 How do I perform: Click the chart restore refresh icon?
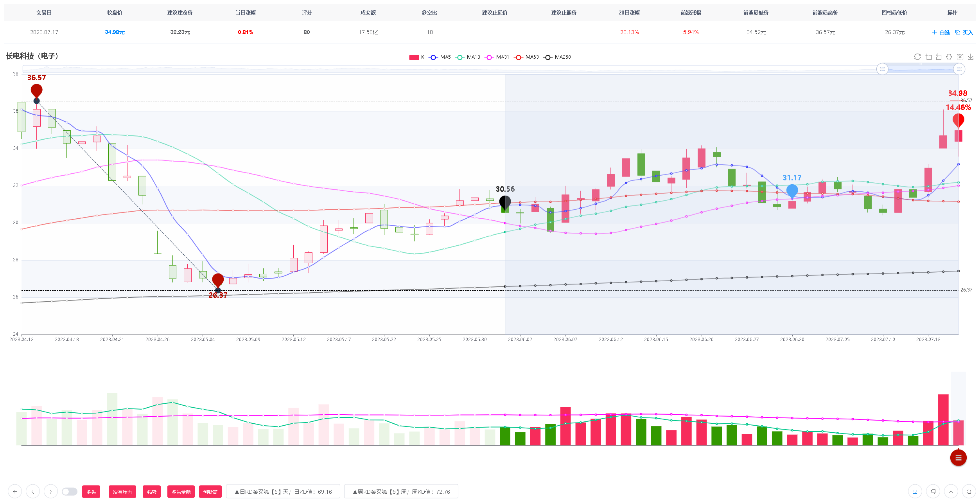click(917, 57)
